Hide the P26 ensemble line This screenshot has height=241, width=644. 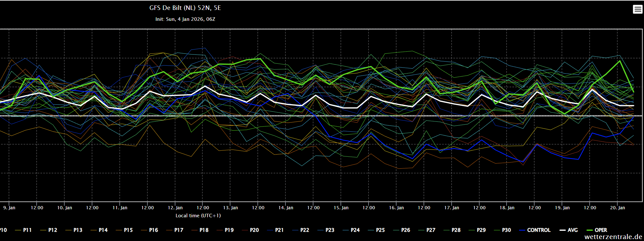pos(401,230)
